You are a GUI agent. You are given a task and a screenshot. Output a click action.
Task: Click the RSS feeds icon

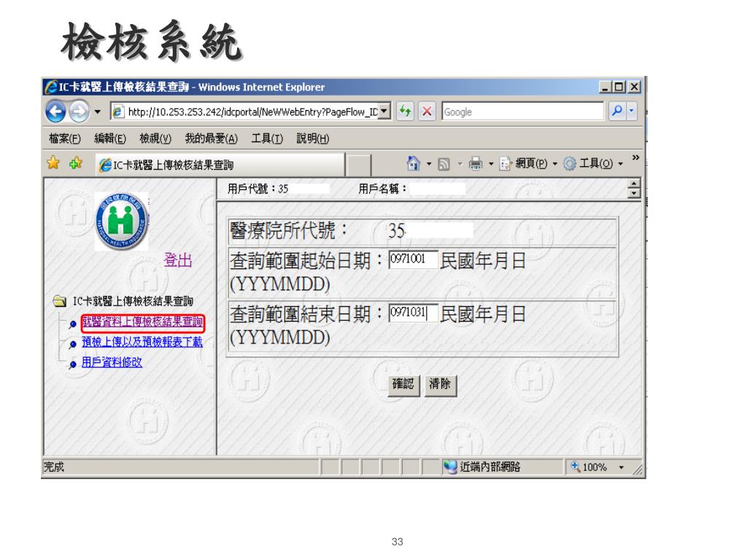(x=444, y=164)
